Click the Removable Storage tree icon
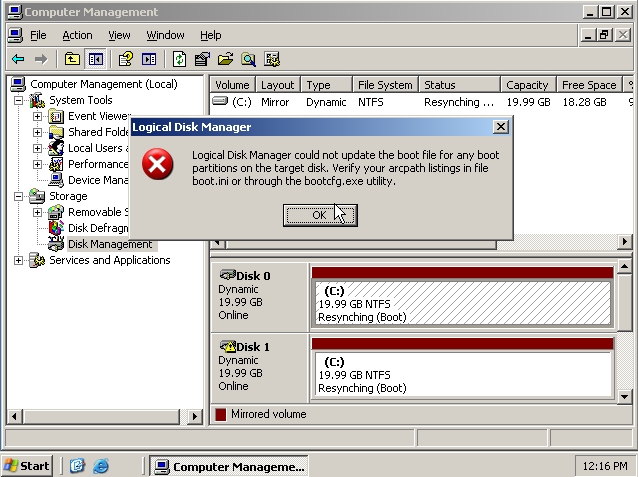This screenshot has height=477, width=638. (56, 212)
